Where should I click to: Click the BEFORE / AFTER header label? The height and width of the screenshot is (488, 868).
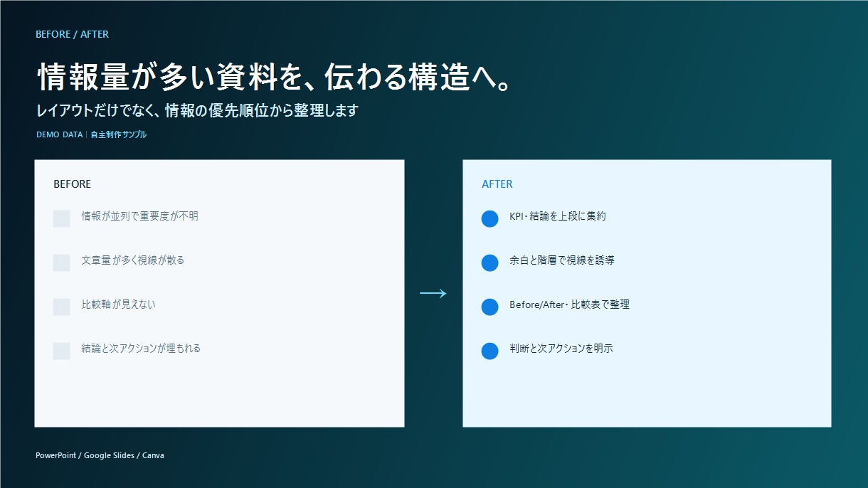(x=72, y=34)
